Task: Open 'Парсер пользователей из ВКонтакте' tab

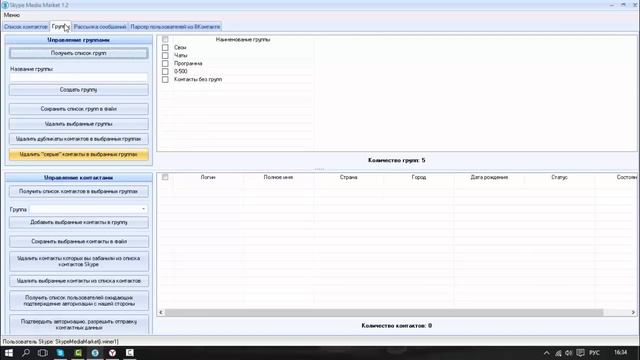Action: click(175, 27)
